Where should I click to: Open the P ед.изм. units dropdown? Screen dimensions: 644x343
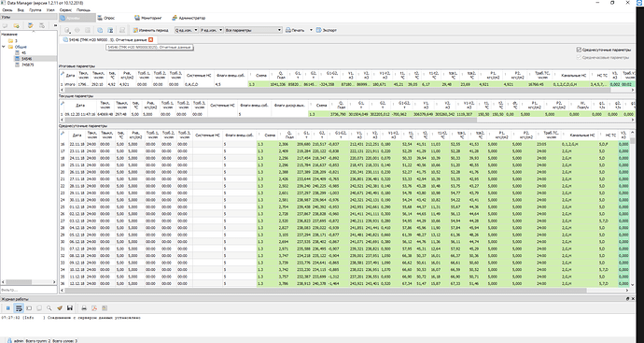(212, 30)
